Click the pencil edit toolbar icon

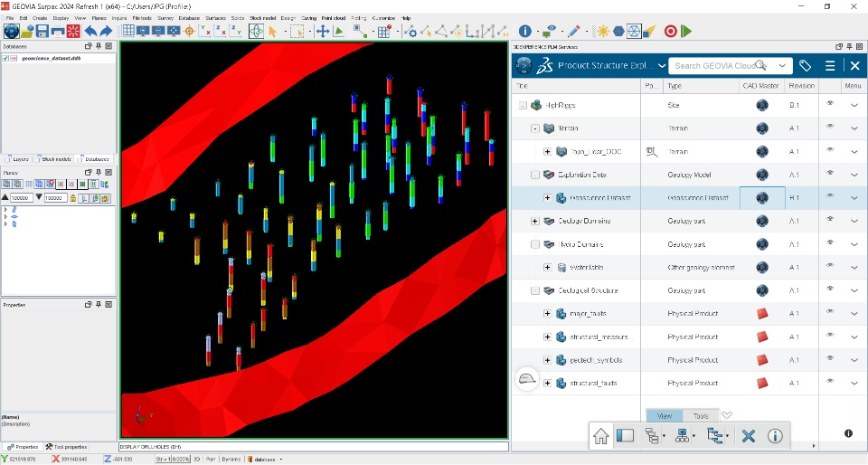point(574,31)
